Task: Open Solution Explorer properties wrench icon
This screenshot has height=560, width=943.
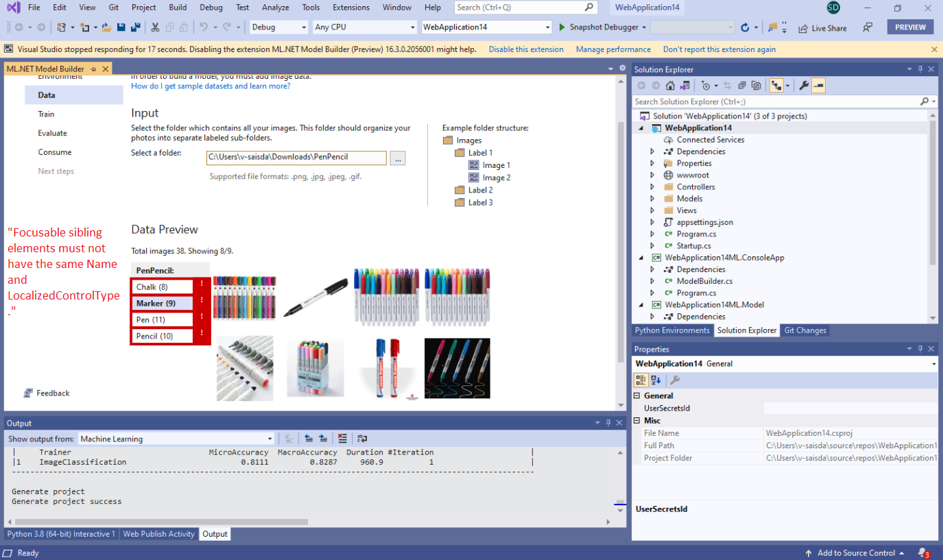Action: coord(804,85)
